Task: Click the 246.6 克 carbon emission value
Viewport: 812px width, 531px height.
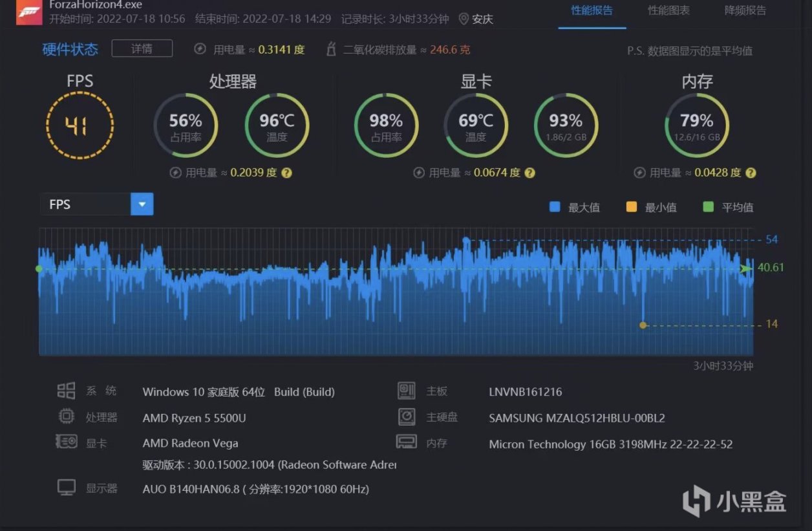Action: 450,49
